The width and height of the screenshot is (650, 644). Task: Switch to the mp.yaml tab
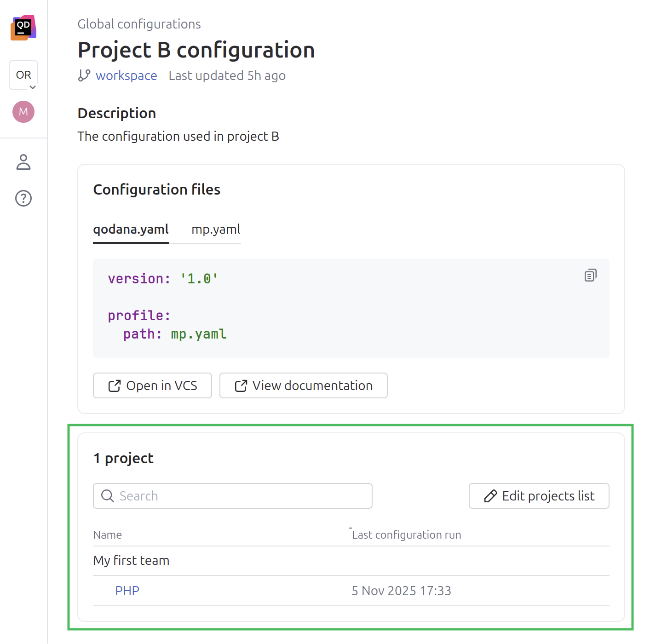[x=215, y=229]
